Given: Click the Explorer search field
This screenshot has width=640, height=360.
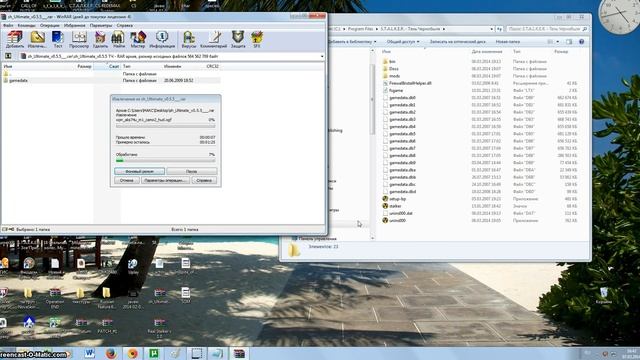Looking at the screenshot, I should (x=547, y=29).
